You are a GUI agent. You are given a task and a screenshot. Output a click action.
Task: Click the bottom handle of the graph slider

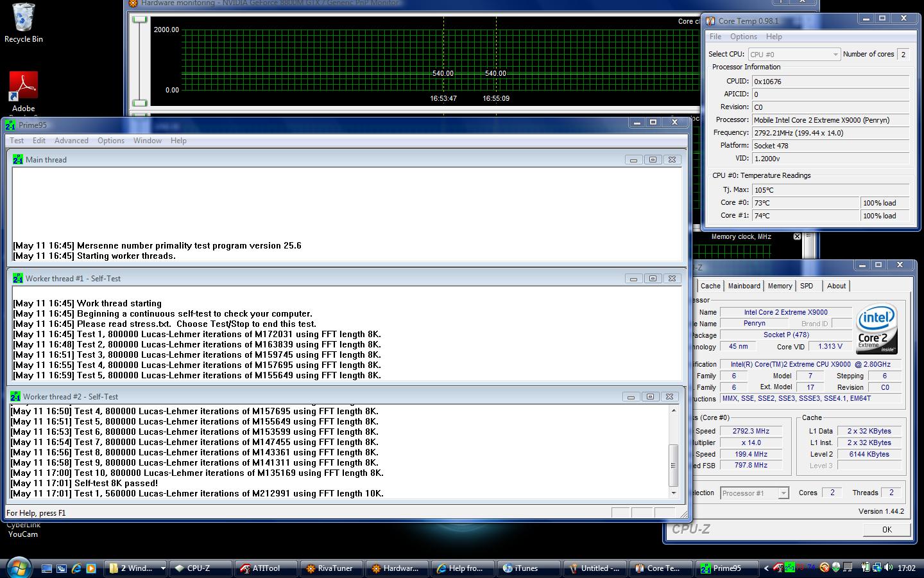[140, 103]
